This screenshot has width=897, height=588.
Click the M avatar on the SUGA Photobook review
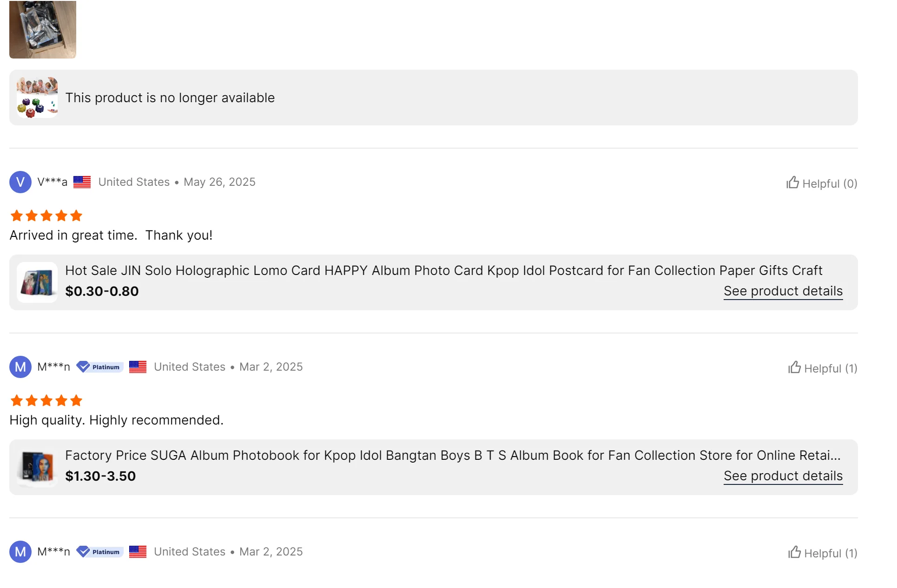pyautogui.click(x=20, y=367)
